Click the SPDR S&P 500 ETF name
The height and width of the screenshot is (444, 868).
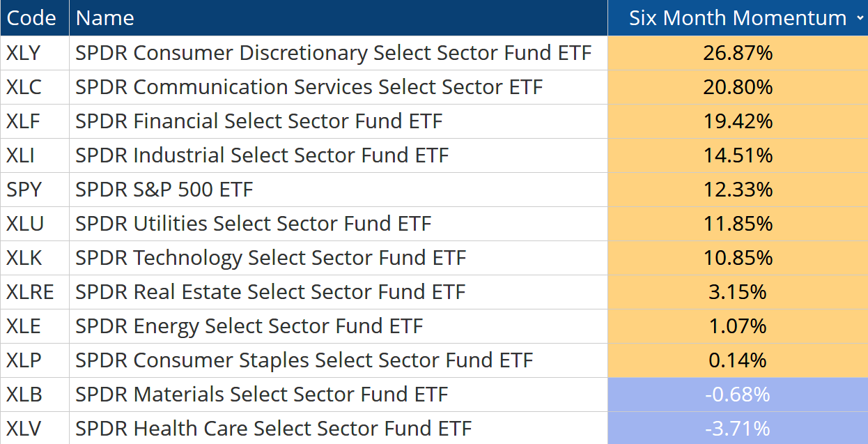164,190
